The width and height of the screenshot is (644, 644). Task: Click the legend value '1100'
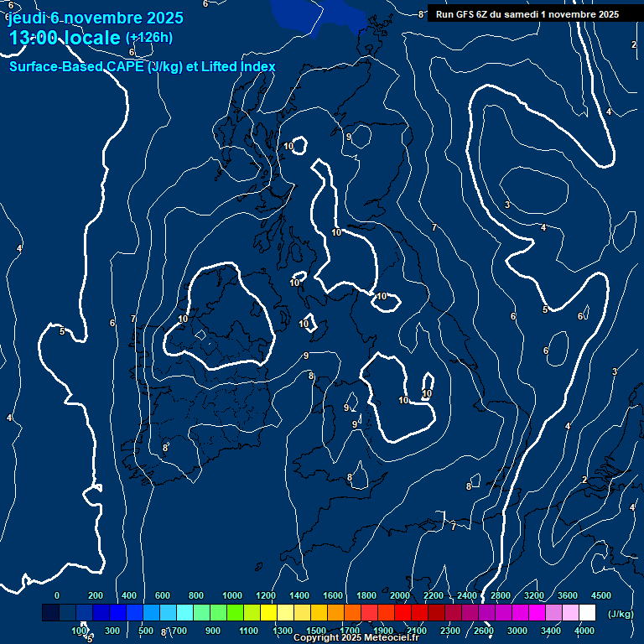(248, 631)
